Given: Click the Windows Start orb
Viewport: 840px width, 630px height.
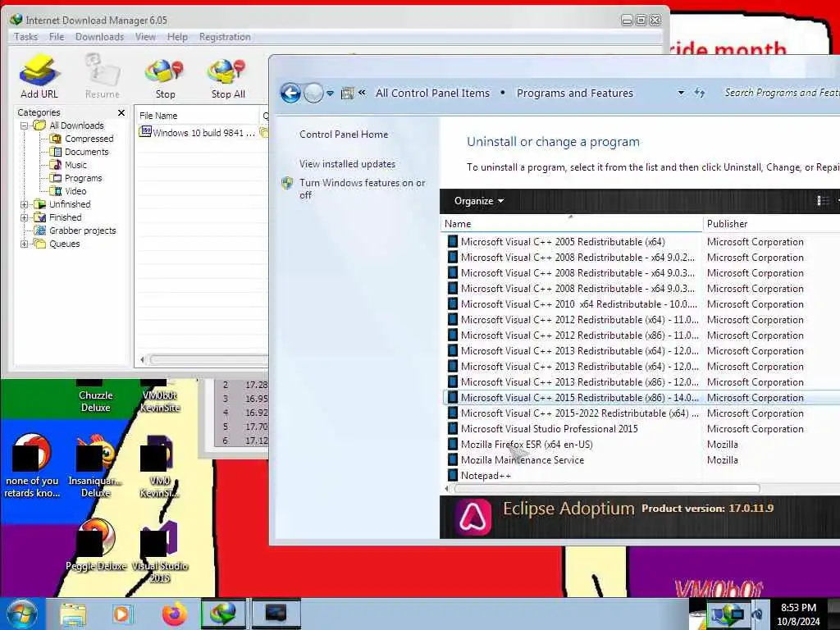Looking at the screenshot, I should [x=22, y=614].
